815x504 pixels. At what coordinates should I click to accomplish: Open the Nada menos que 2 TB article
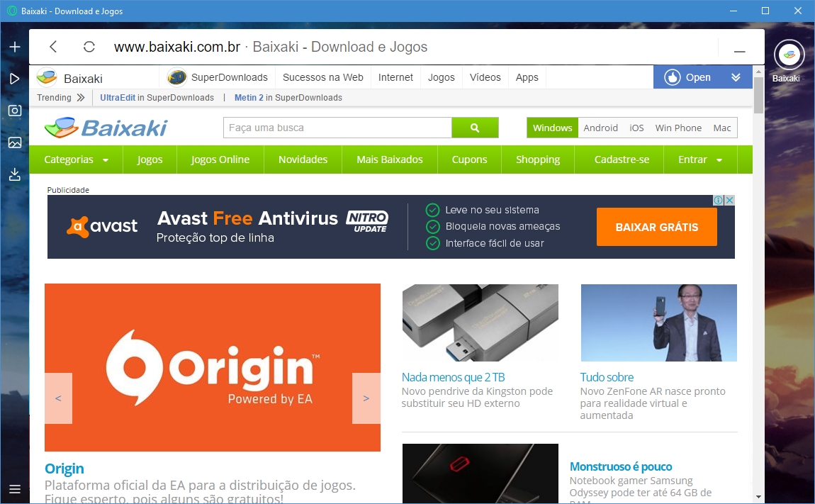pos(454,377)
